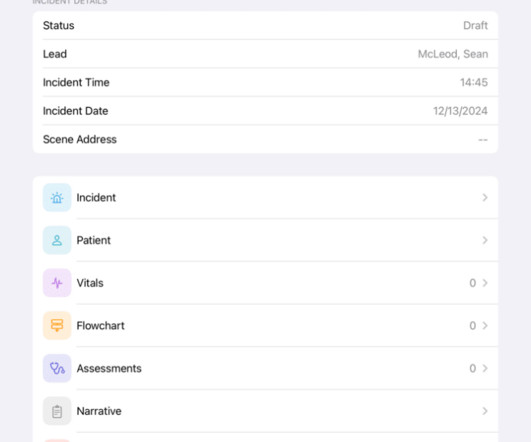This screenshot has height=442, width=531.
Task: Open the Incident section
Action: tap(266, 197)
